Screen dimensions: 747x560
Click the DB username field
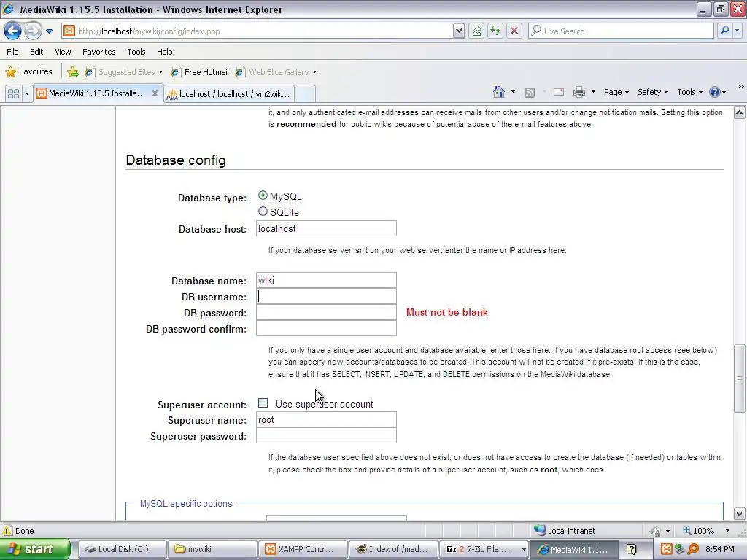[x=326, y=296]
